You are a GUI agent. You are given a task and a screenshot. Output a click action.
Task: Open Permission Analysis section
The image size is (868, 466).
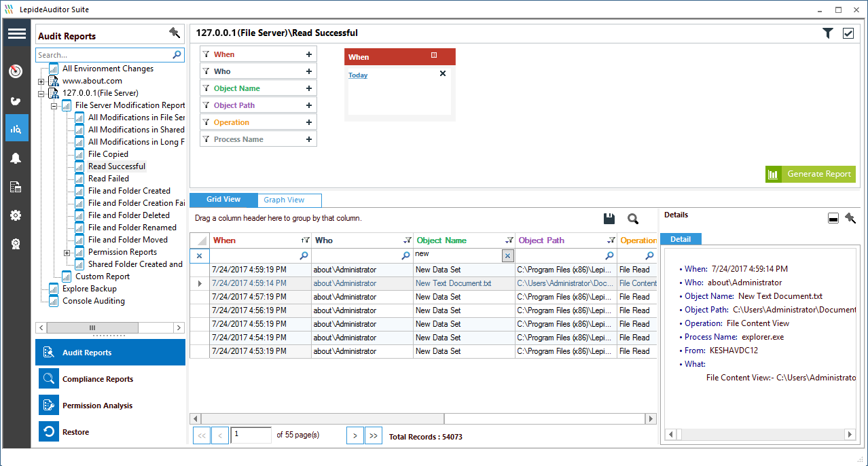click(x=111, y=406)
